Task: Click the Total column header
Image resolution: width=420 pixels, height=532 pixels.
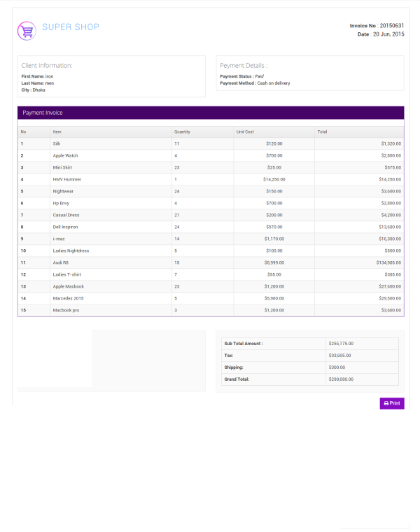Action: coord(322,132)
